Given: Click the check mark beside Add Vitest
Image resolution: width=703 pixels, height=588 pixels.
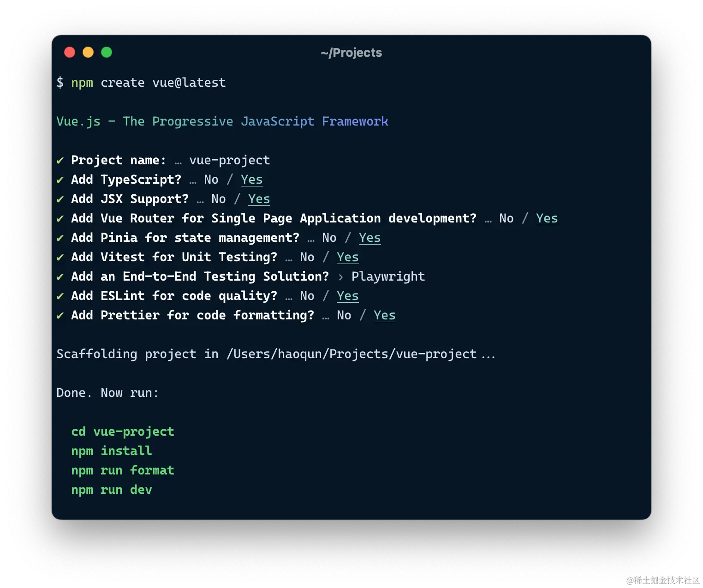Looking at the screenshot, I should [60, 258].
